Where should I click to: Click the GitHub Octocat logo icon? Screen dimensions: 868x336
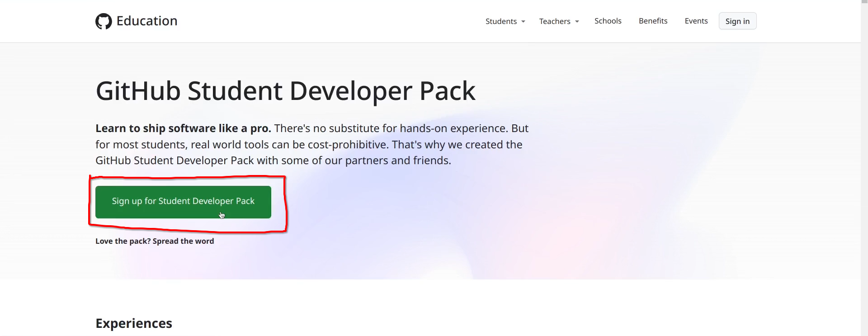click(x=104, y=21)
